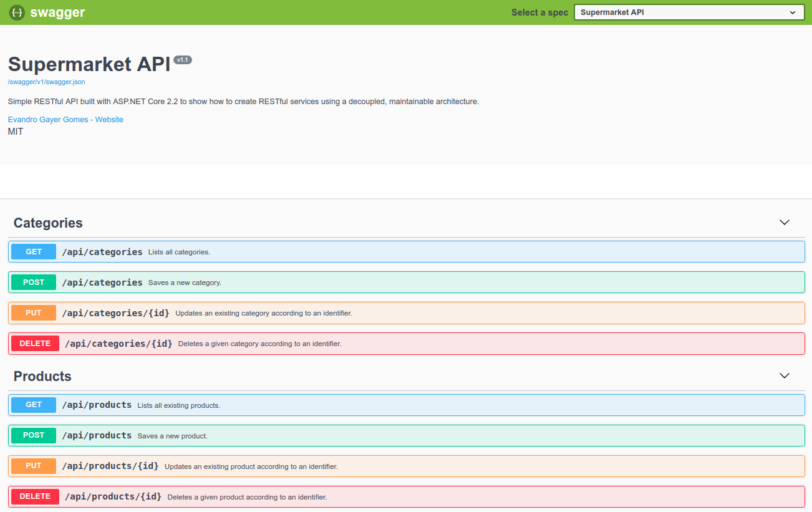
Task: Click the Products section heading
Action: 42,376
